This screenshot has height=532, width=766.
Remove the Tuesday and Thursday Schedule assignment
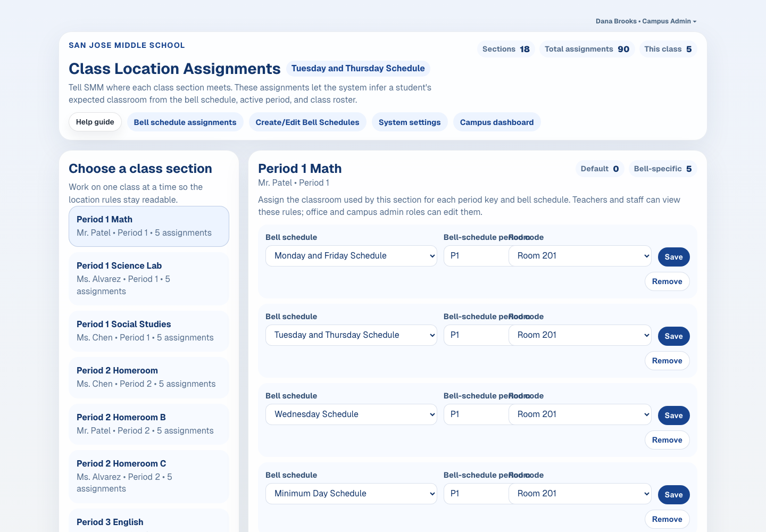pos(667,361)
